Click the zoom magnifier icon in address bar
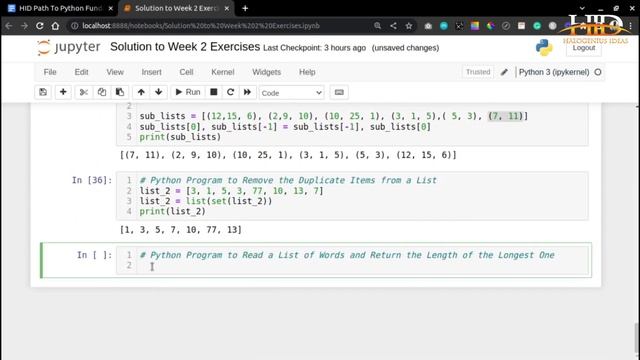The image size is (640, 360). (378, 26)
